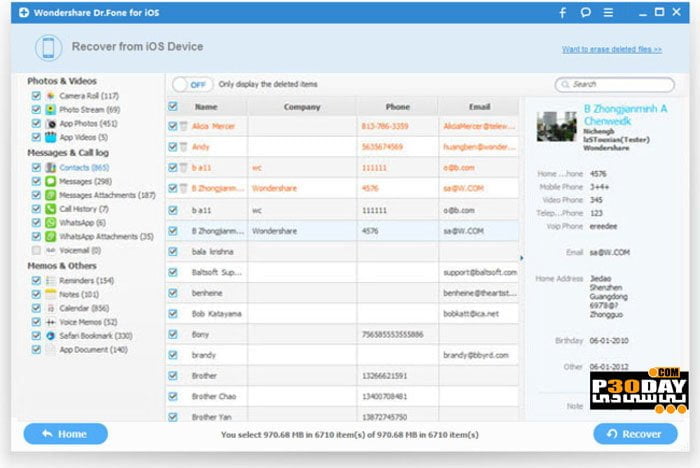The height and width of the screenshot is (468, 700).
Task: Click the contact photo thumbnail
Action: (556, 126)
